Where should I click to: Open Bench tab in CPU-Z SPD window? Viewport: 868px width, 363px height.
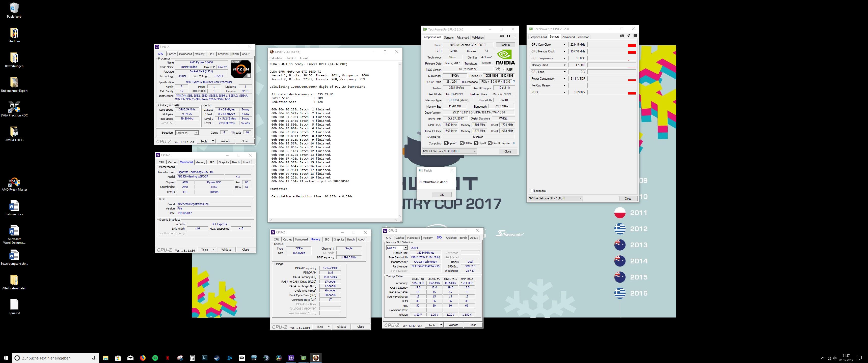[x=463, y=238]
